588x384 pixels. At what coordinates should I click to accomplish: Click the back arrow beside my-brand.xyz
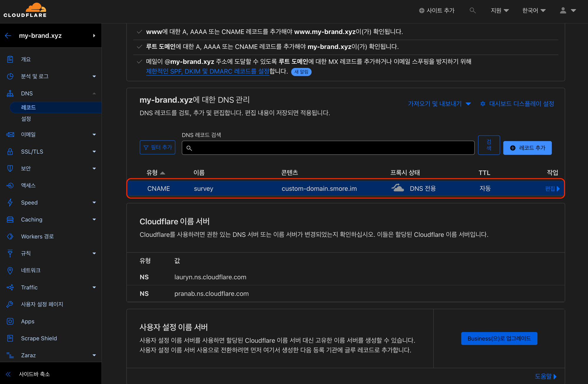(8, 36)
